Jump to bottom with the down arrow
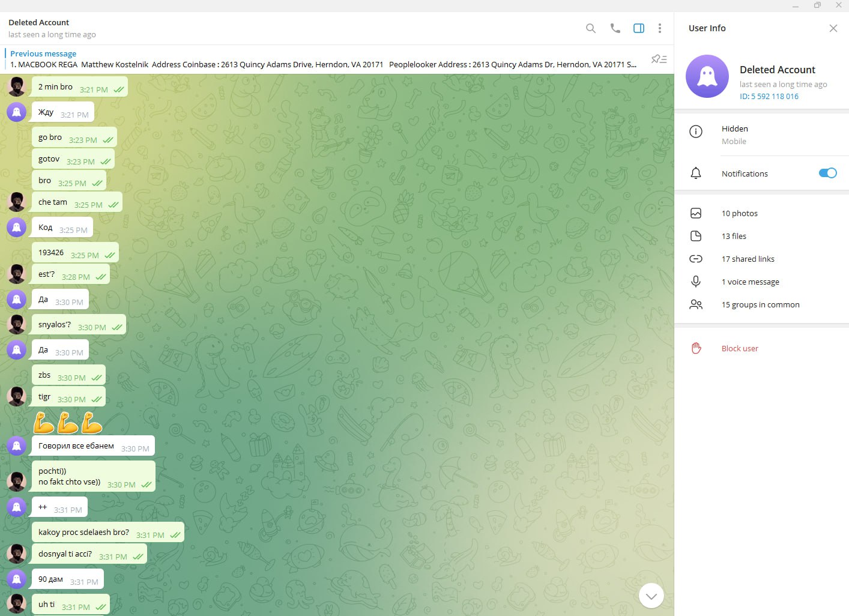Image resolution: width=849 pixels, height=616 pixels. point(651,596)
